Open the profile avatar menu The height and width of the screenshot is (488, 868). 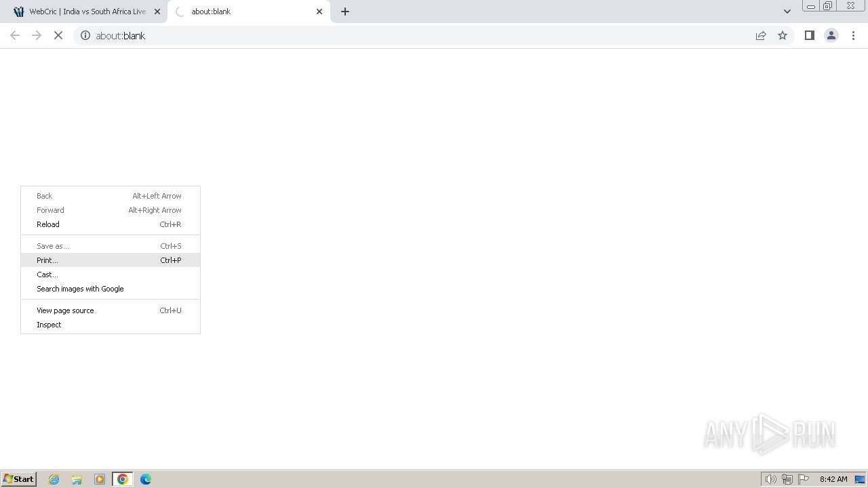click(831, 35)
